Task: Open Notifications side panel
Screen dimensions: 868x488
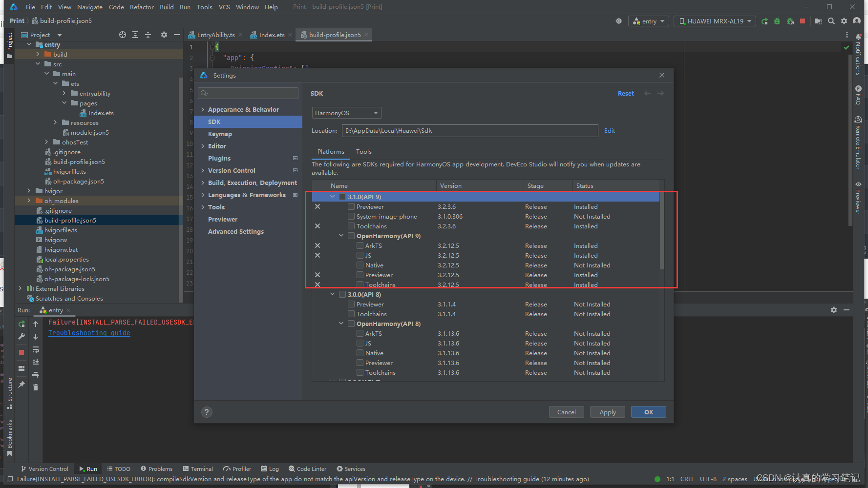Action: tap(858, 55)
